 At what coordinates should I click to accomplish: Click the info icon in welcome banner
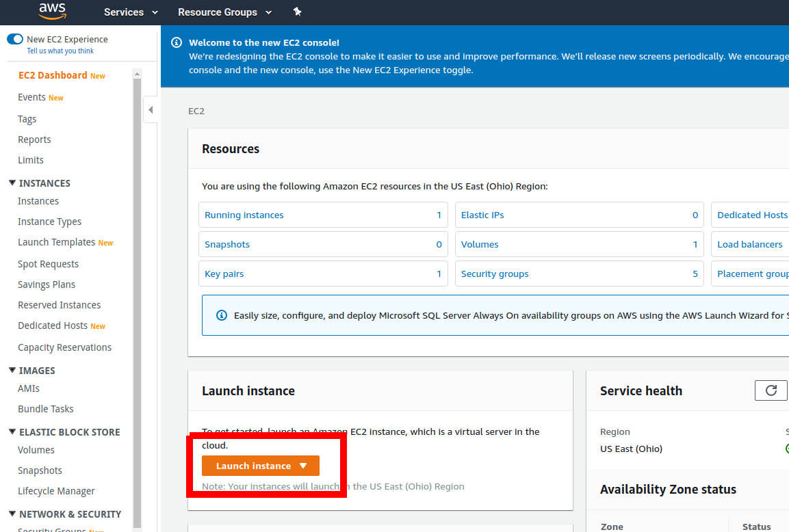[177, 42]
